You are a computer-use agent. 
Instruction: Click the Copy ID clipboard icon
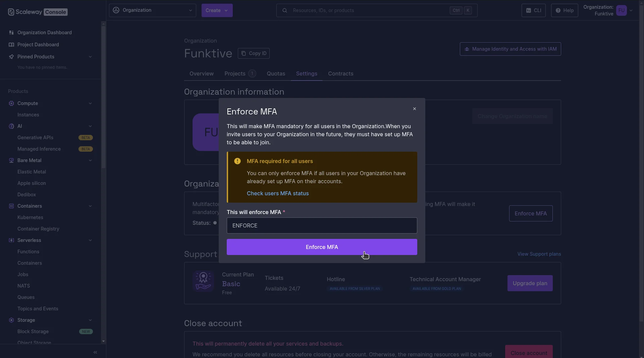[x=244, y=53]
